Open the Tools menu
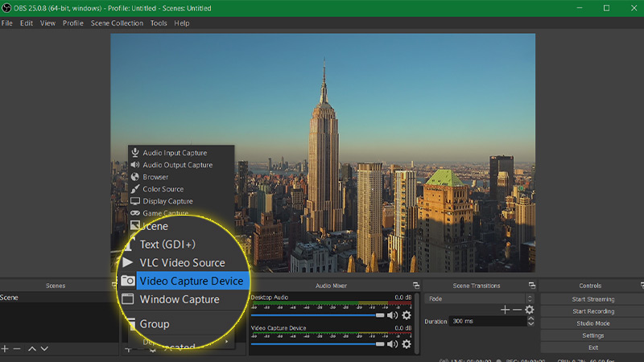 pyautogui.click(x=159, y=23)
